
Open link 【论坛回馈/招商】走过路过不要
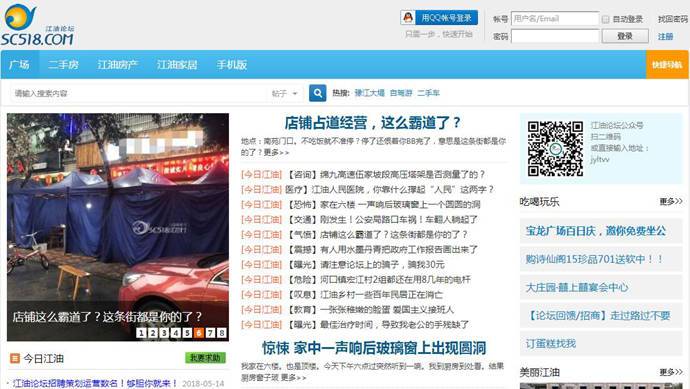598,316
